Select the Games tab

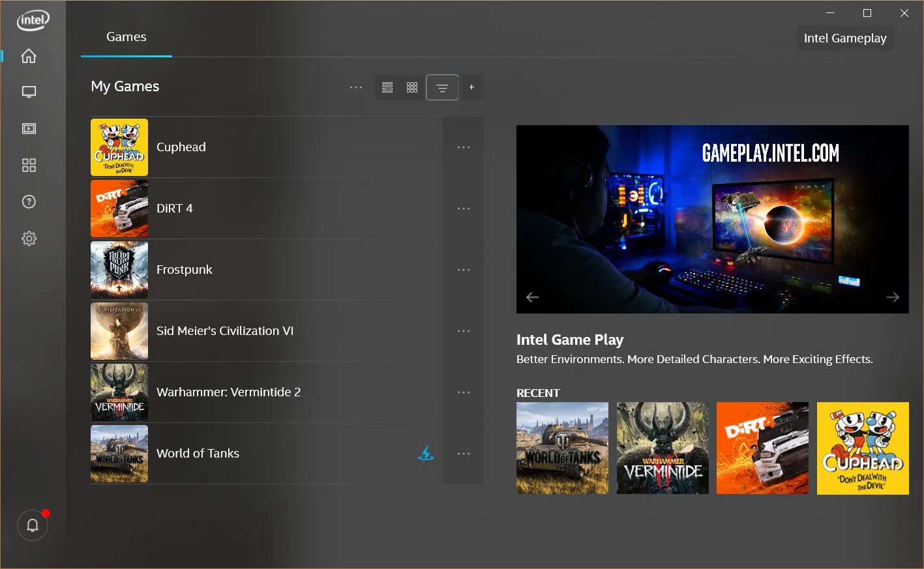[x=127, y=37]
